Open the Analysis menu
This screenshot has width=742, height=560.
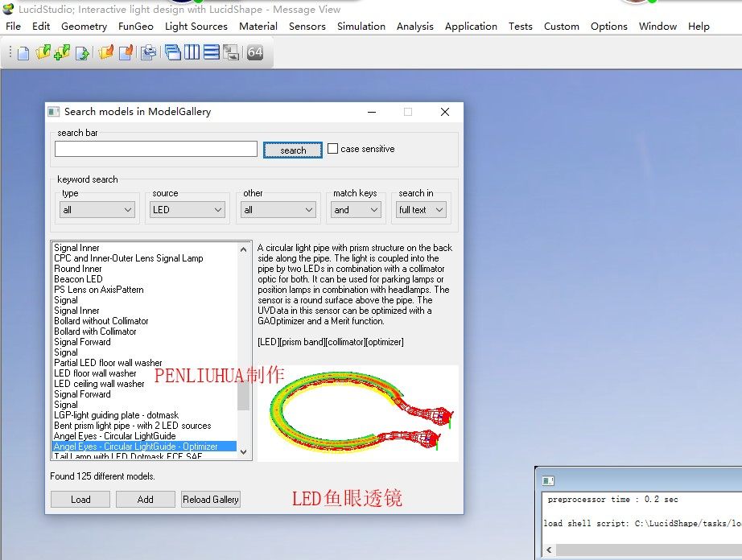(x=415, y=26)
